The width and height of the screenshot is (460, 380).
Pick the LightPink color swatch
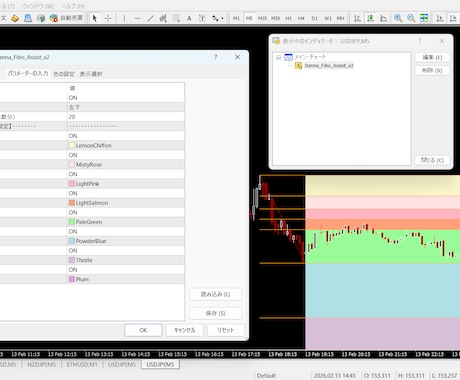click(72, 184)
